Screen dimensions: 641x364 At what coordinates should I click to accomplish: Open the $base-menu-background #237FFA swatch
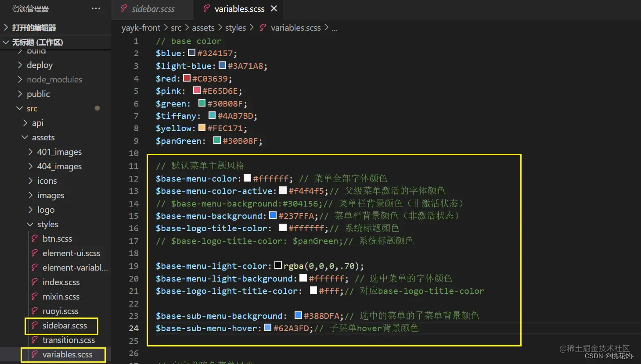273,215
